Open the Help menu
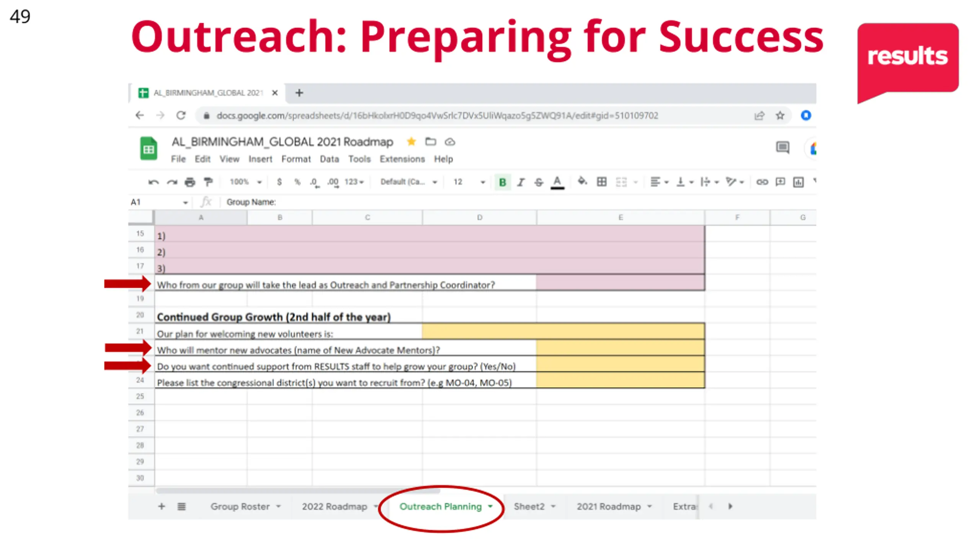This screenshot has height=551, width=980. pos(443,159)
